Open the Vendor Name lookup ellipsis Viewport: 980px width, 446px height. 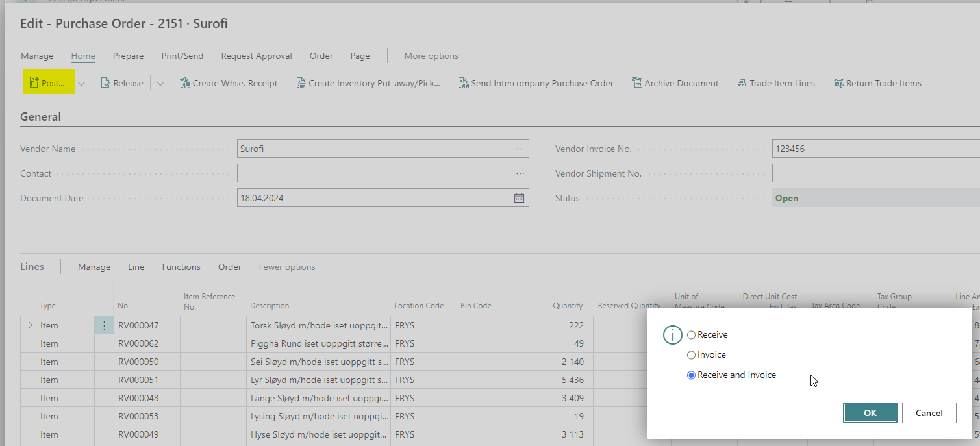point(520,149)
